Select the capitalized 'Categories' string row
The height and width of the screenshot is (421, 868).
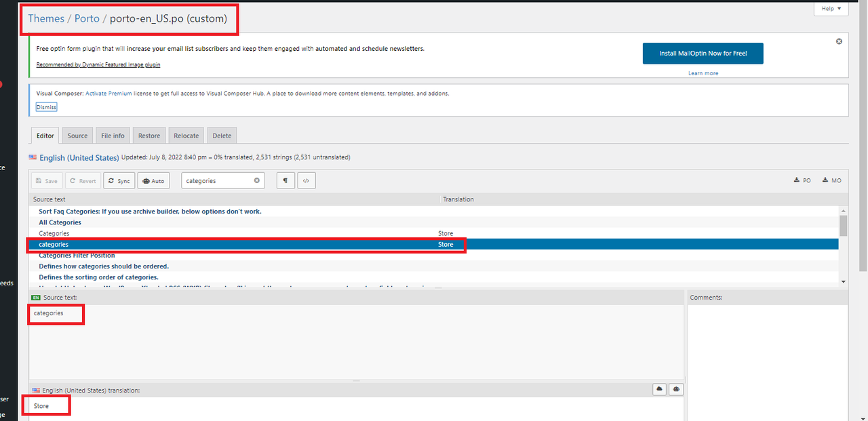coord(434,233)
